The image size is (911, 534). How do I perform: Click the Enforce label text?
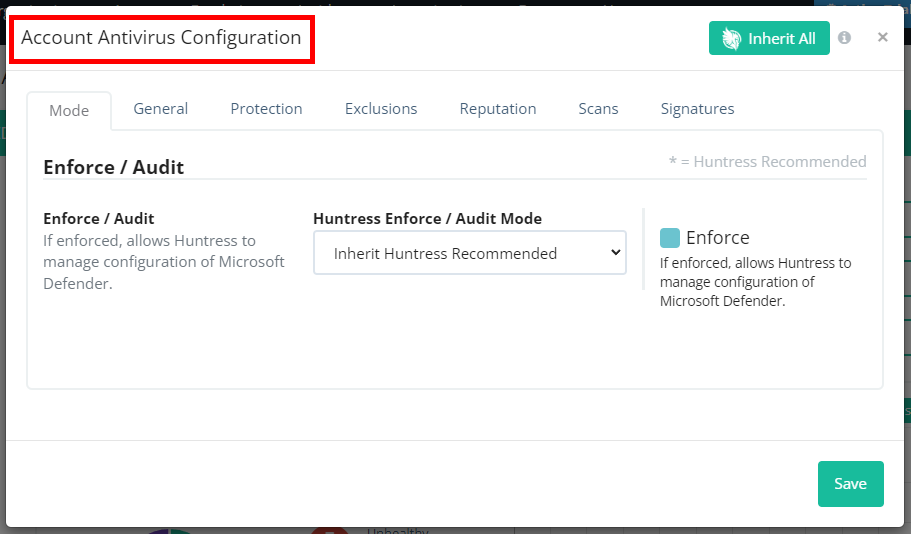(718, 238)
